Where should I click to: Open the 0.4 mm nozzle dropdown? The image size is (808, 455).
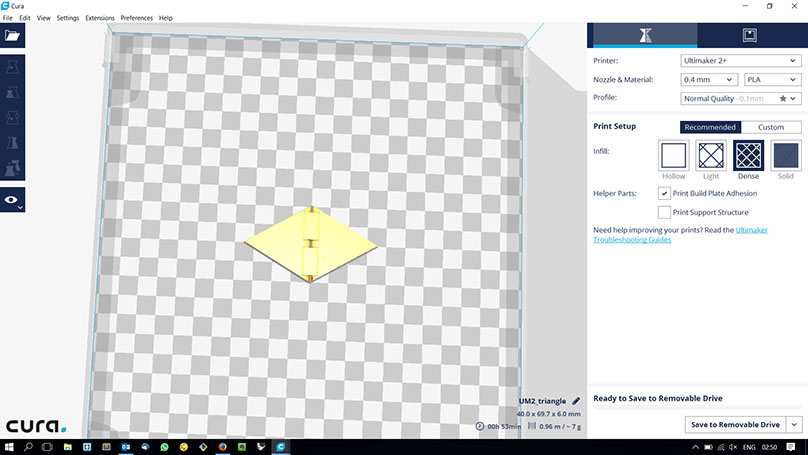708,79
